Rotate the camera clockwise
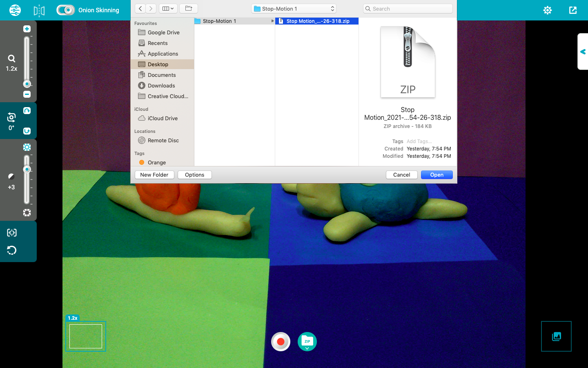 (x=27, y=111)
